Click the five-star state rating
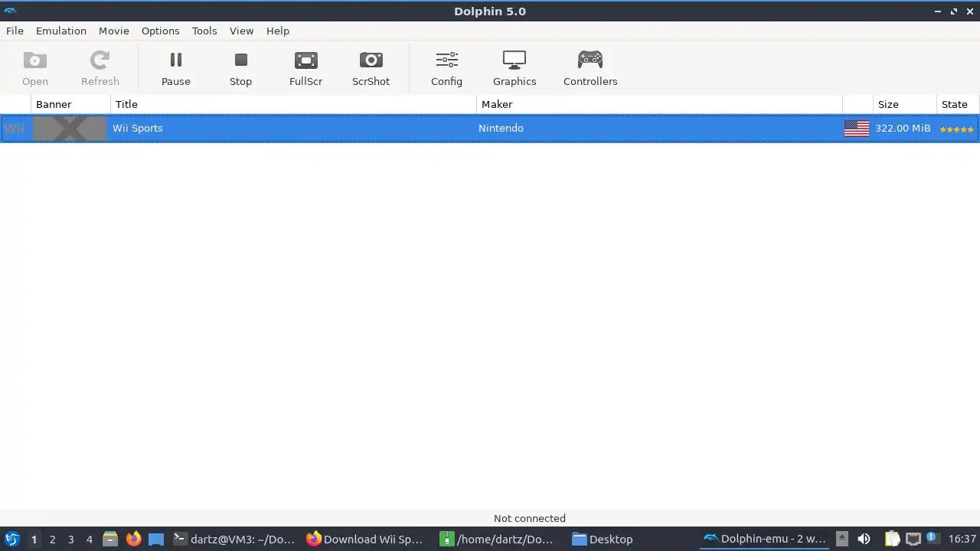 pyautogui.click(x=957, y=129)
